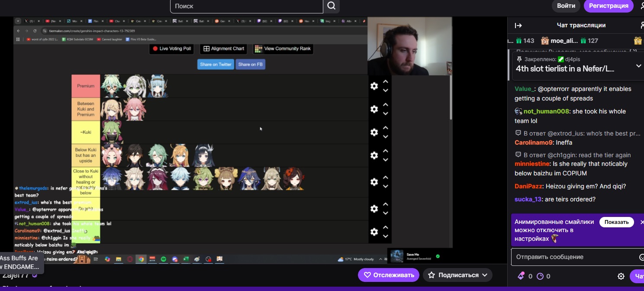Click username sucka_13 in chat
Screen dimensions: 644x291
point(528,199)
